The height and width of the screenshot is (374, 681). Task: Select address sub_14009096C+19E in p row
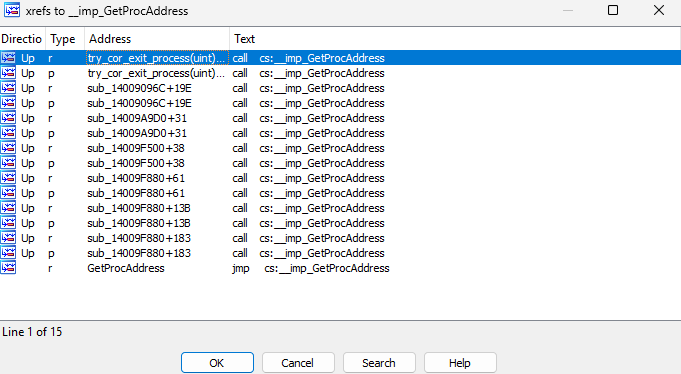click(x=139, y=103)
